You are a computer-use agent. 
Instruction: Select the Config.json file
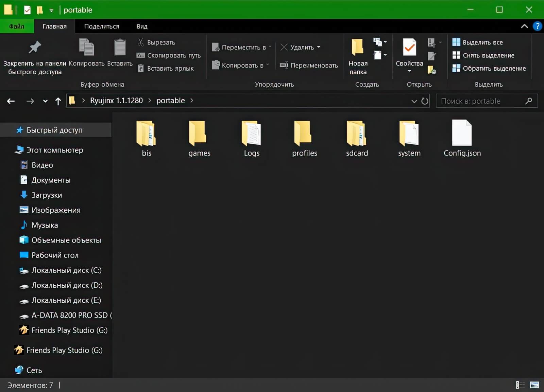tap(462, 138)
